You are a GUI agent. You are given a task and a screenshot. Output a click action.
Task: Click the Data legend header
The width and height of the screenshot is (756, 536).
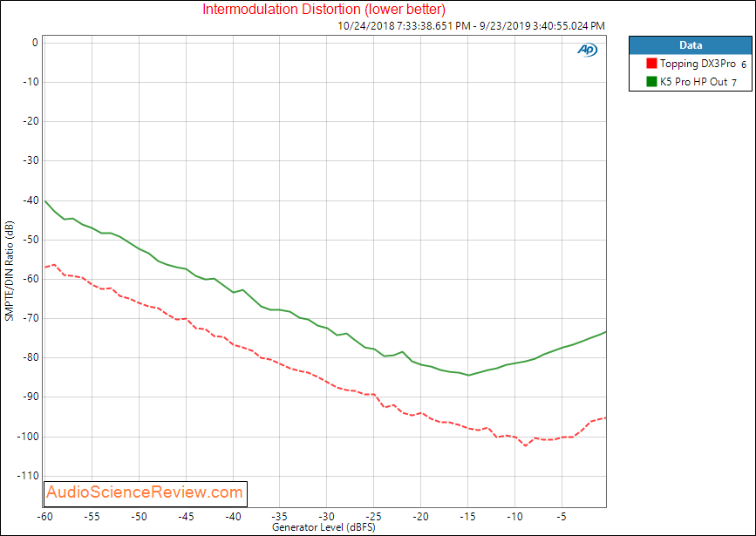click(690, 45)
